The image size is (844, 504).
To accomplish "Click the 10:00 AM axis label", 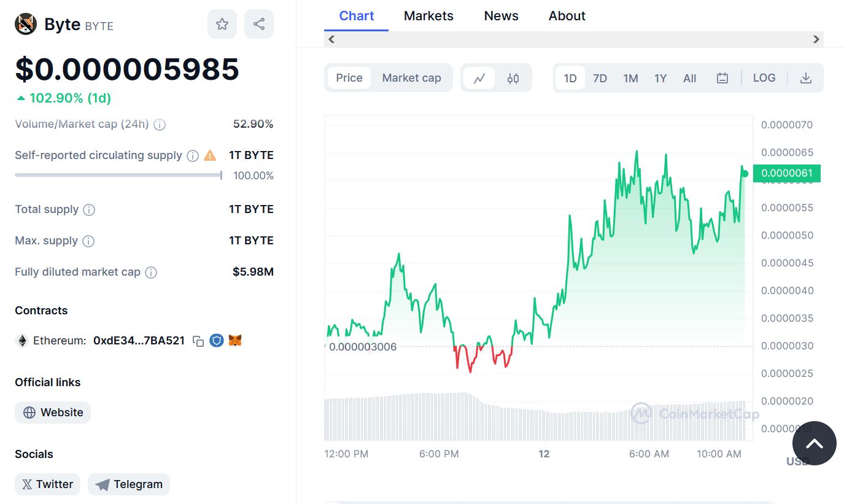I will 719,454.
